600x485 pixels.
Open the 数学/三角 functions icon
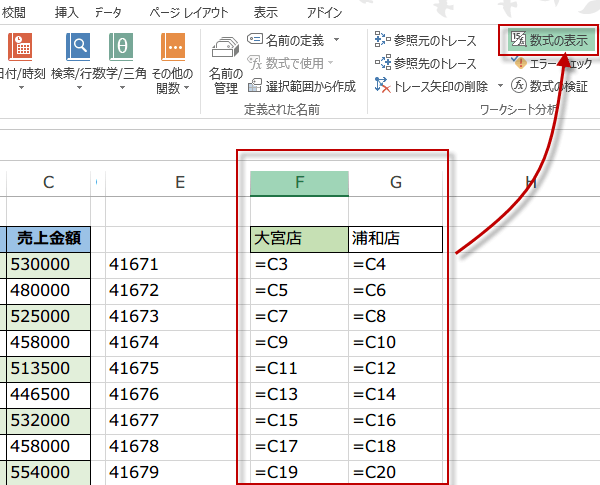(x=121, y=58)
